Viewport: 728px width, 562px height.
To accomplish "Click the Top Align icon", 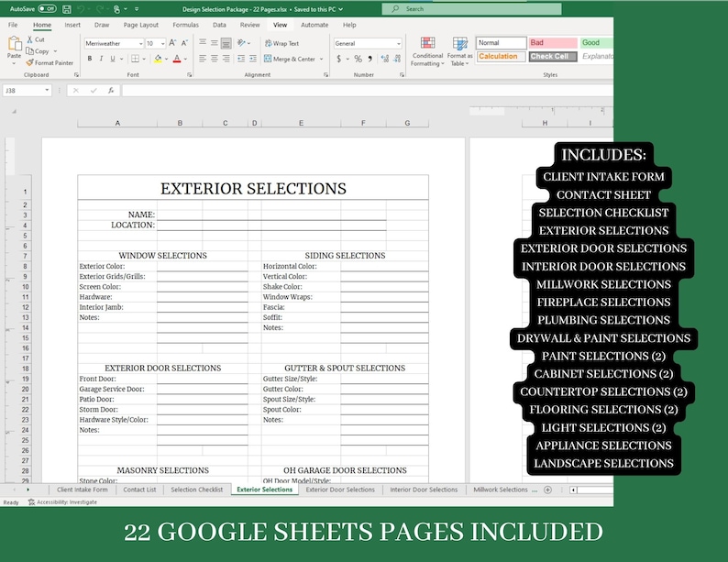I will [x=203, y=43].
